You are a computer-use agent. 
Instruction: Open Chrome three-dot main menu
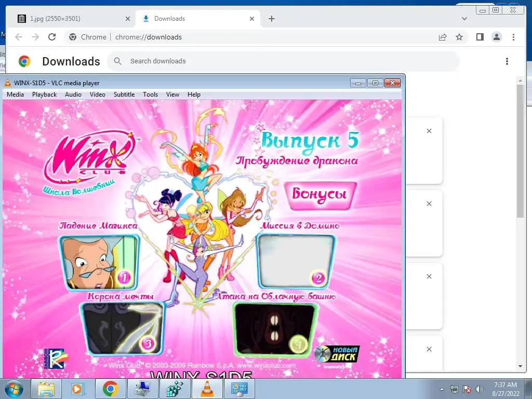point(513,37)
